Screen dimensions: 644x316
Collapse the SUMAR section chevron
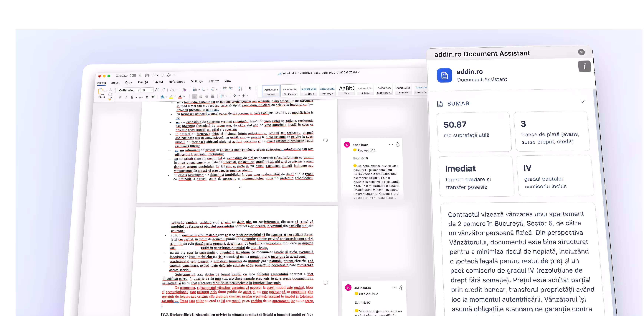pyautogui.click(x=582, y=102)
